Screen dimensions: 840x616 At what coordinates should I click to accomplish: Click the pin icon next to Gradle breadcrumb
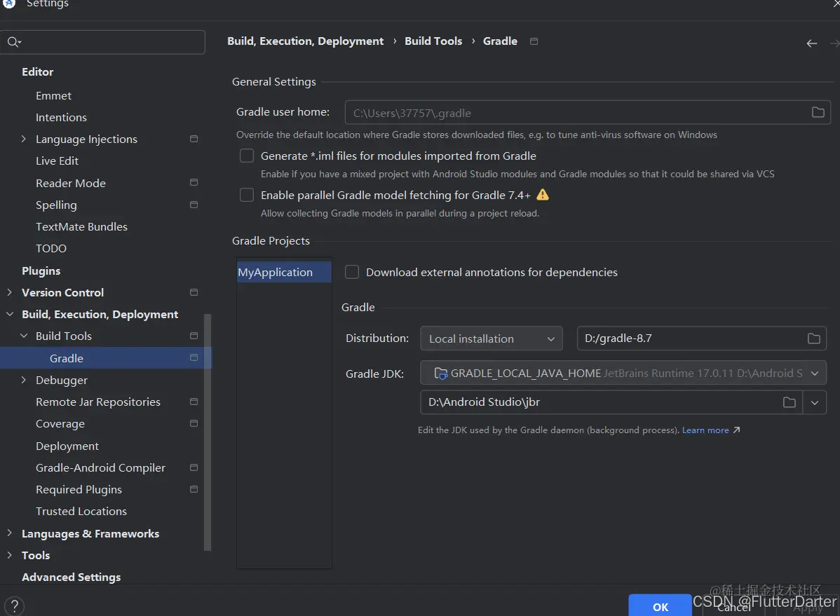pos(533,41)
